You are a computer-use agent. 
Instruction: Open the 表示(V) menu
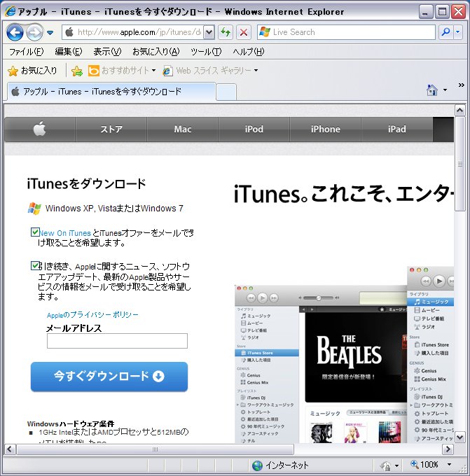coord(107,52)
